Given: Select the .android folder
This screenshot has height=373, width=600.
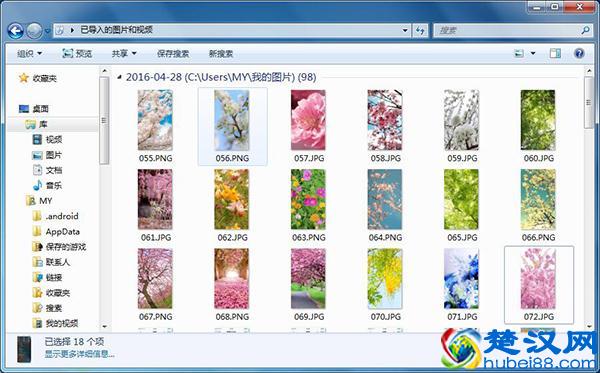Looking at the screenshot, I should point(55,216).
